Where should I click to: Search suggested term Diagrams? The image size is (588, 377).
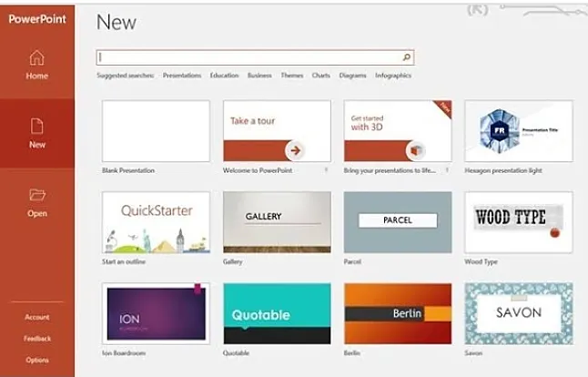[x=352, y=76]
